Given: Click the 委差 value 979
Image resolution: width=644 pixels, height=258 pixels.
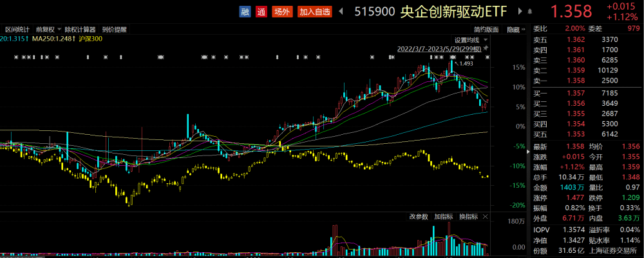Looking at the screenshot, I should coord(634,28).
